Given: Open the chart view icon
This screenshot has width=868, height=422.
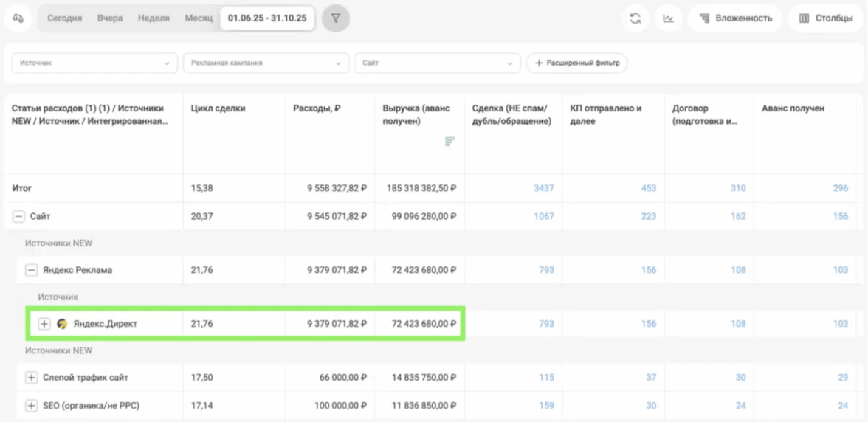Looking at the screenshot, I should pyautogui.click(x=668, y=18).
